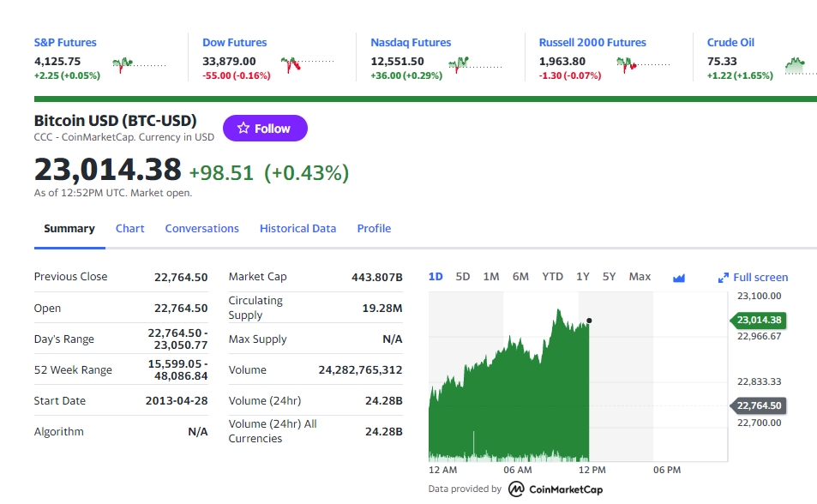Open the Dow Futures sparkline chart
Screen dimensions: 817x504
point(307,64)
